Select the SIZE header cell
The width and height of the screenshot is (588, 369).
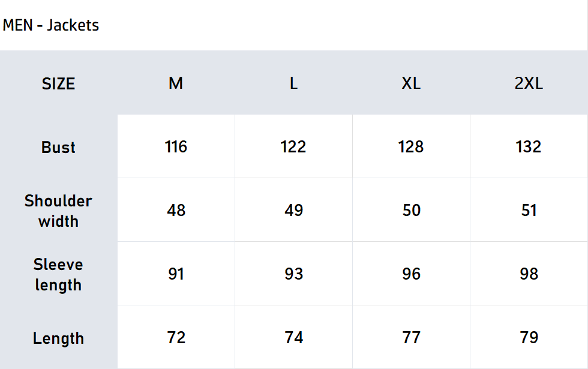point(58,83)
